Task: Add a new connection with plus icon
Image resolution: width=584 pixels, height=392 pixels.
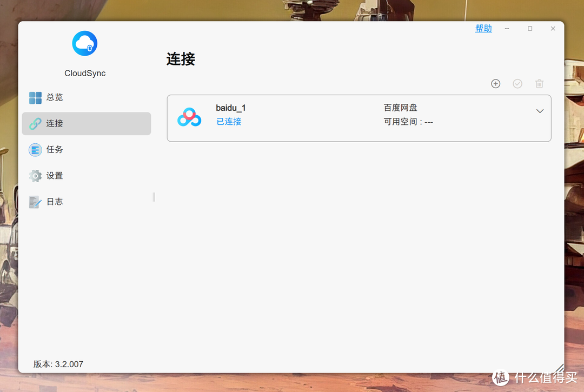Action: (x=495, y=84)
